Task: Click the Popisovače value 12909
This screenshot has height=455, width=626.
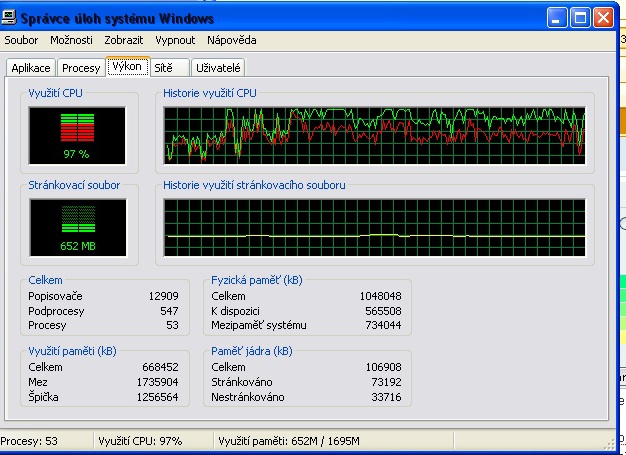Action: click(164, 296)
